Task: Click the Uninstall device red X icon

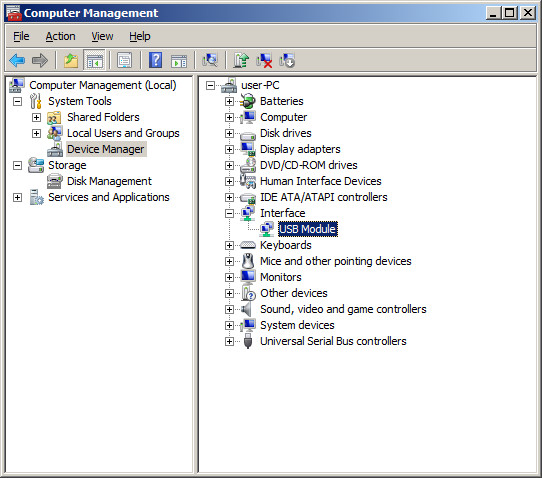Action: (264, 60)
